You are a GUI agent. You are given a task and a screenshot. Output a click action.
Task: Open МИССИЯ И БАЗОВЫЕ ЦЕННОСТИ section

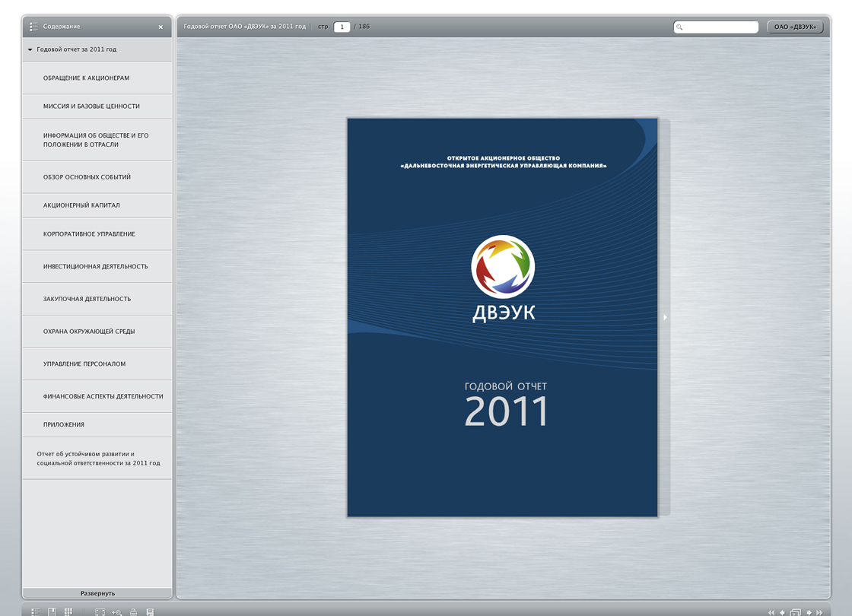[x=97, y=106]
